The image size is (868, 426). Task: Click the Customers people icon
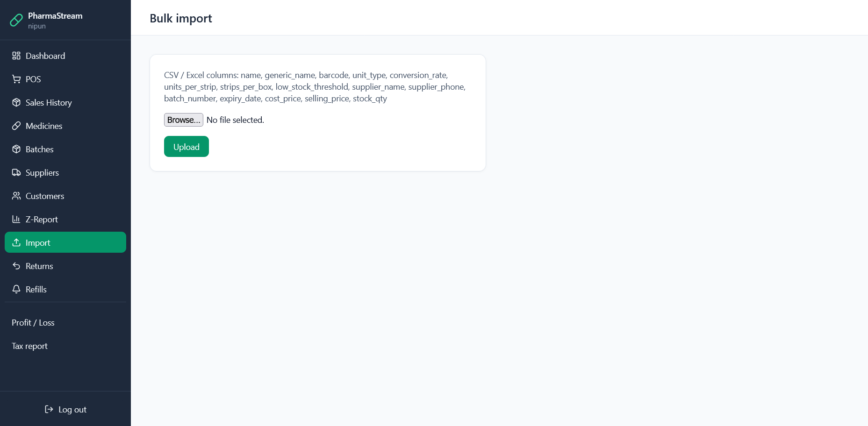(x=16, y=196)
